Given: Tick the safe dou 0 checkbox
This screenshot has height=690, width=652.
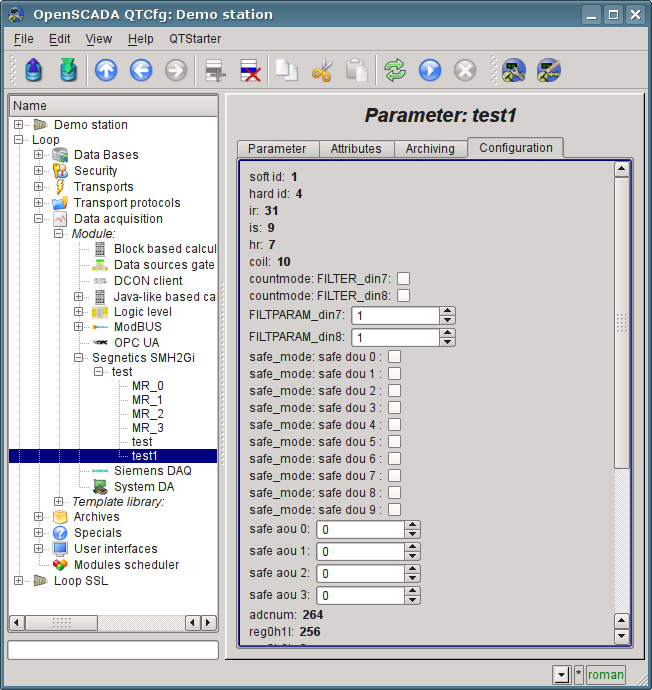Looking at the screenshot, I should click(395, 357).
